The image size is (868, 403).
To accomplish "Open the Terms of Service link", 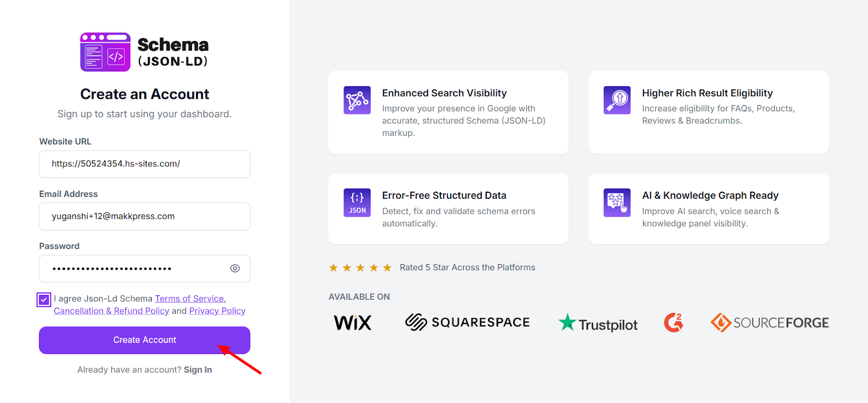I will coord(189,299).
